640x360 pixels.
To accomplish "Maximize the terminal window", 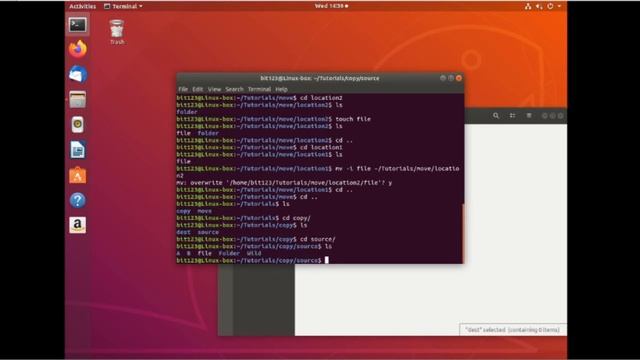I will coord(451,78).
